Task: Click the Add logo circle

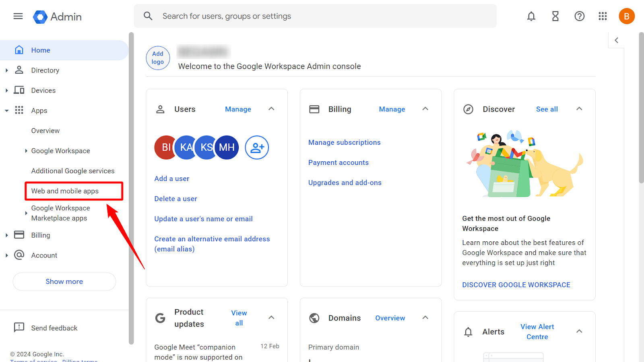Action: (x=158, y=58)
